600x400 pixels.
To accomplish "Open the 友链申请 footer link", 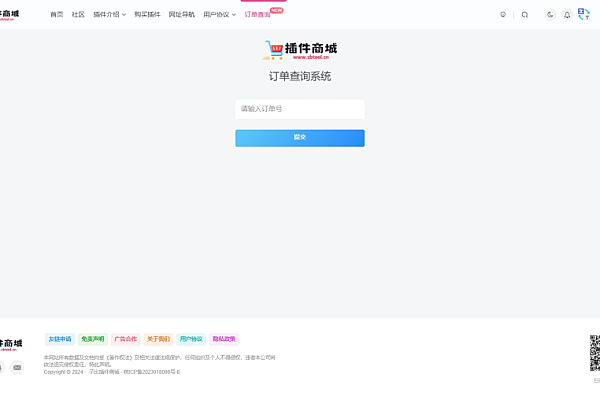I will (60, 339).
